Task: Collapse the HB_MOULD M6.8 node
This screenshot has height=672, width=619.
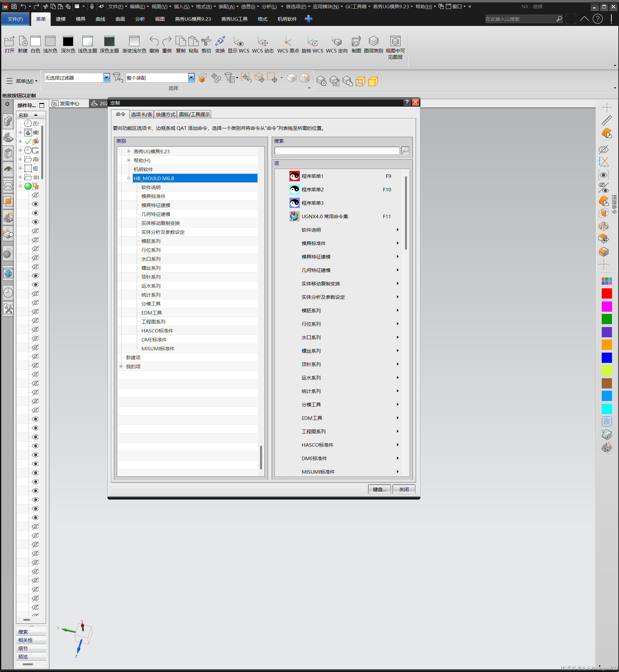Action: pyautogui.click(x=129, y=178)
